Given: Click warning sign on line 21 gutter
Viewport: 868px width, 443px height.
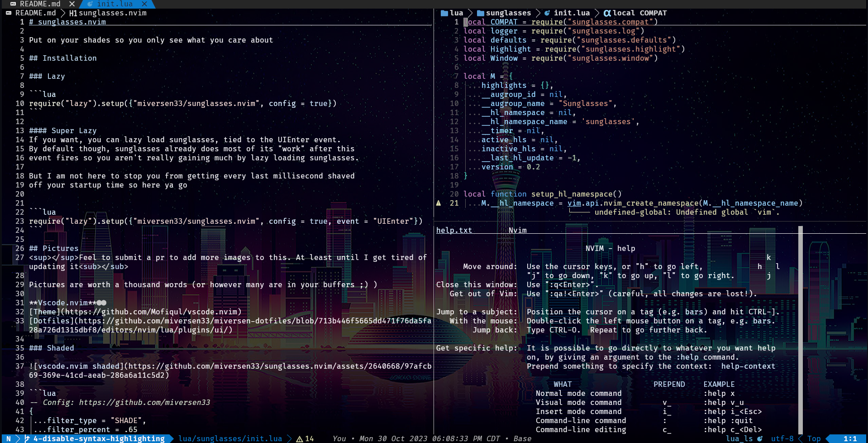Looking at the screenshot, I should [439, 203].
